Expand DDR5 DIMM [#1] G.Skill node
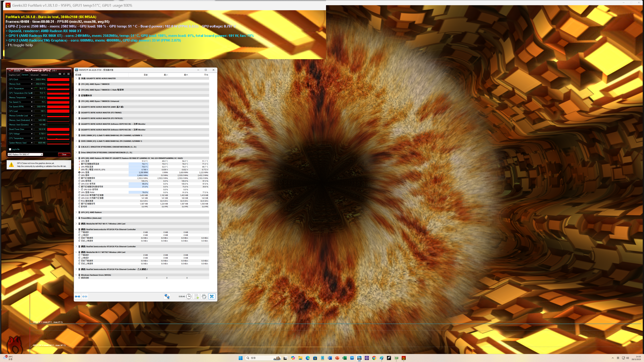 click(x=76, y=135)
